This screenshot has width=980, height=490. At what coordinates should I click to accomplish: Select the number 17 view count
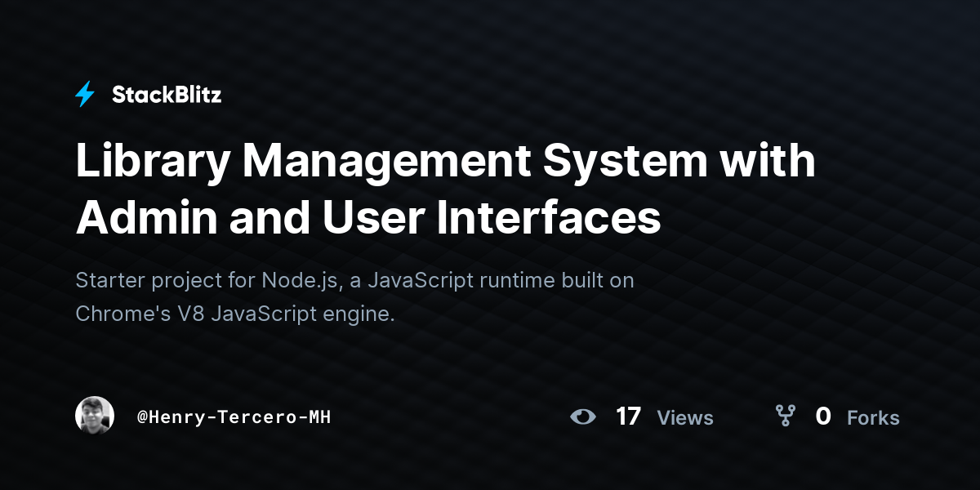[628, 416]
